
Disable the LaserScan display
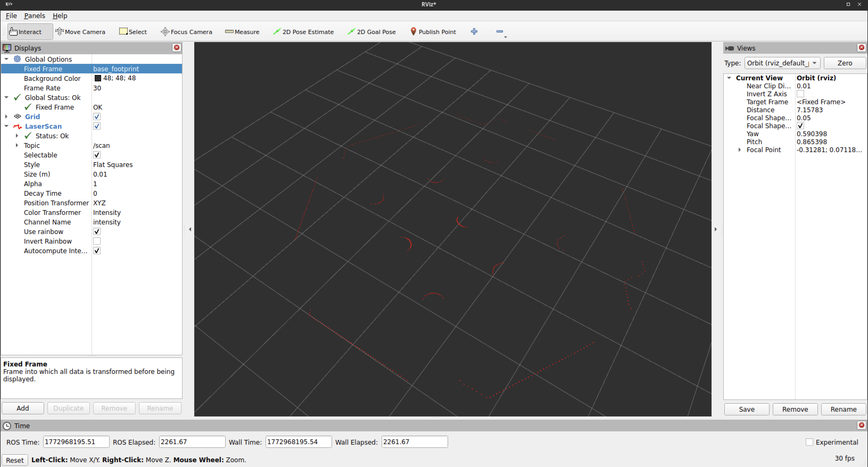click(x=97, y=126)
